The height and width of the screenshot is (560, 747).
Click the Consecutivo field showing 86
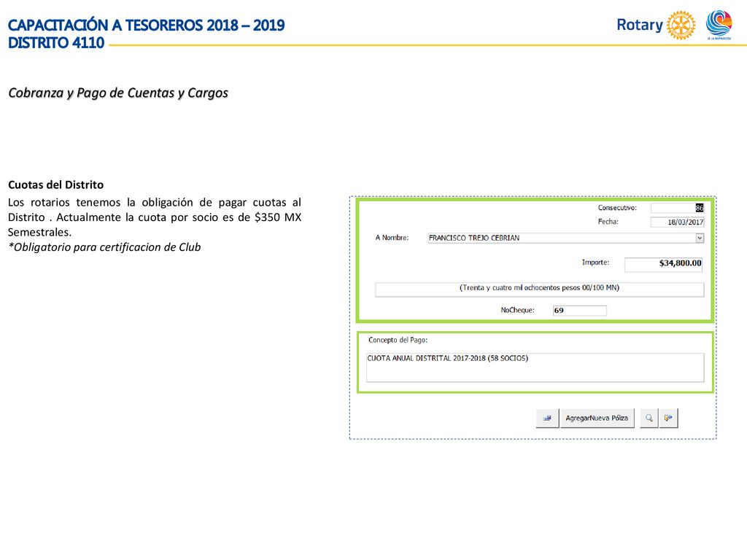point(677,208)
